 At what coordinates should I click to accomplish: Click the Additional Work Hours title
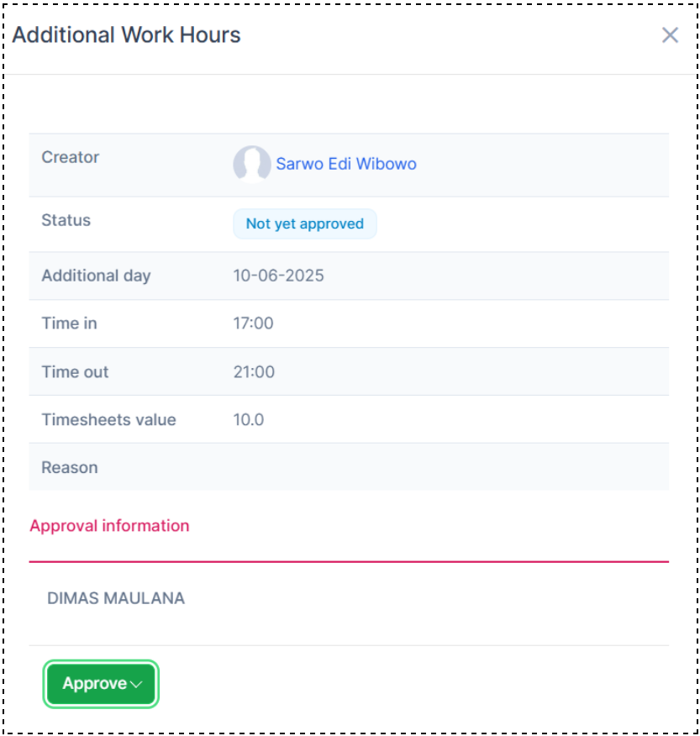point(126,35)
